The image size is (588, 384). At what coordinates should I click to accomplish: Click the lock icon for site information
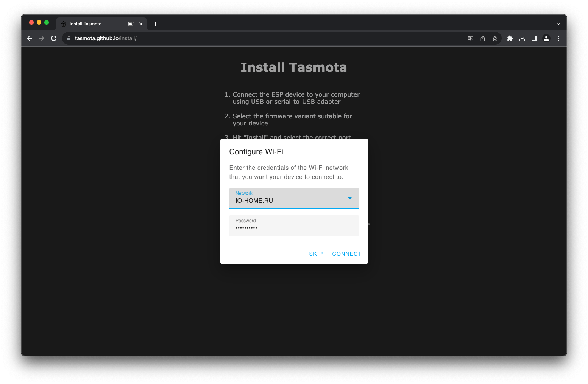[69, 38]
